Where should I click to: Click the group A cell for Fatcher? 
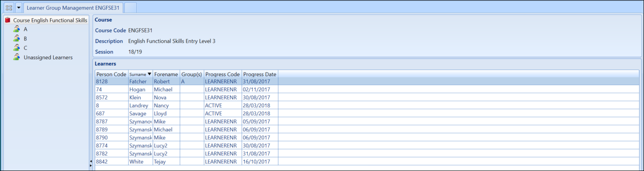tap(192, 82)
